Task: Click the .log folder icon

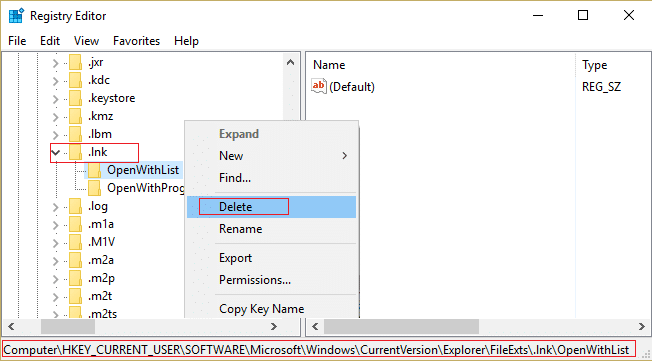Action: [75, 206]
